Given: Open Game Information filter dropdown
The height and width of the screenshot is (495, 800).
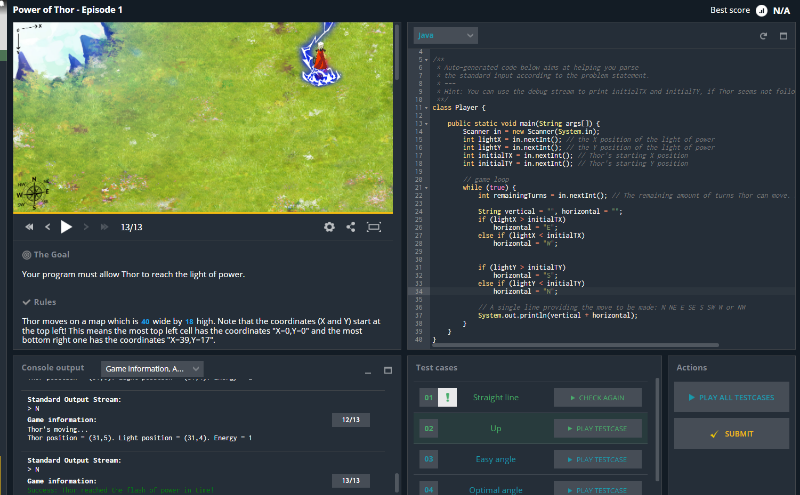Looking at the screenshot, I should coord(152,369).
